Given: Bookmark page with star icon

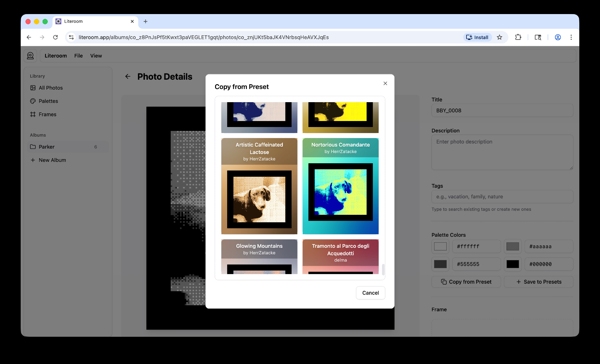Looking at the screenshot, I should [x=499, y=37].
